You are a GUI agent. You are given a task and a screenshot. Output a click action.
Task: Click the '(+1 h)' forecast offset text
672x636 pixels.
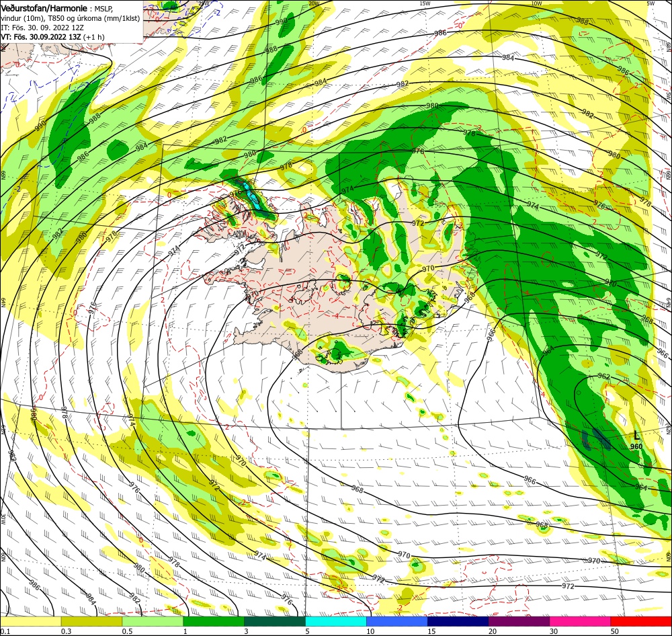(94, 37)
